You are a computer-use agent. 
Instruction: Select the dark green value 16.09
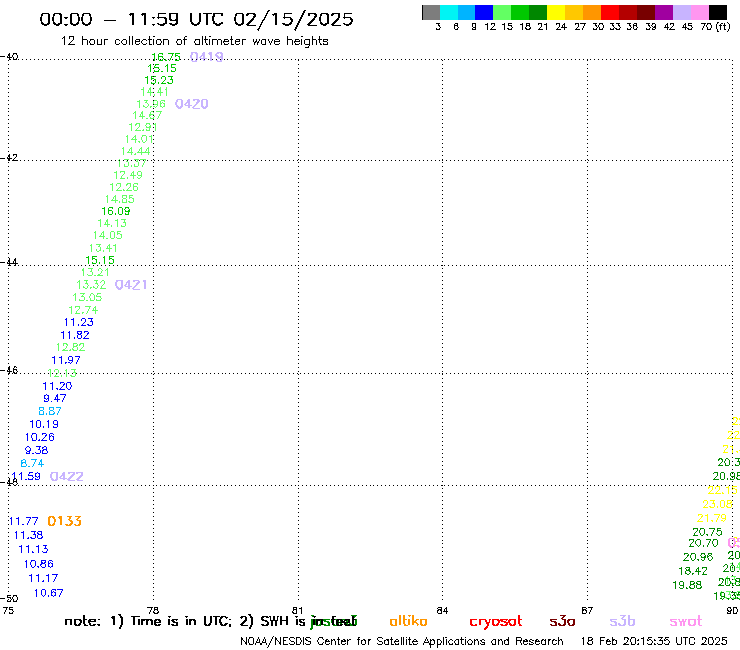(x=116, y=211)
